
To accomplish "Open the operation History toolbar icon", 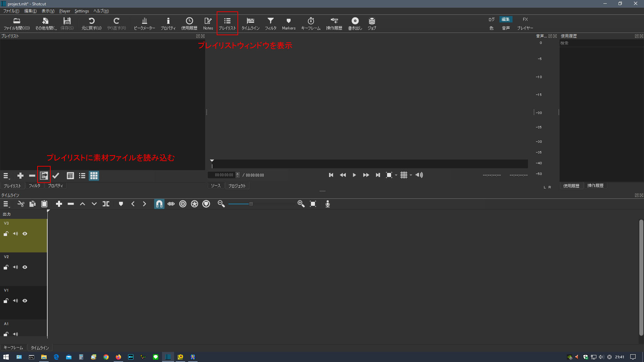I will point(334,24).
